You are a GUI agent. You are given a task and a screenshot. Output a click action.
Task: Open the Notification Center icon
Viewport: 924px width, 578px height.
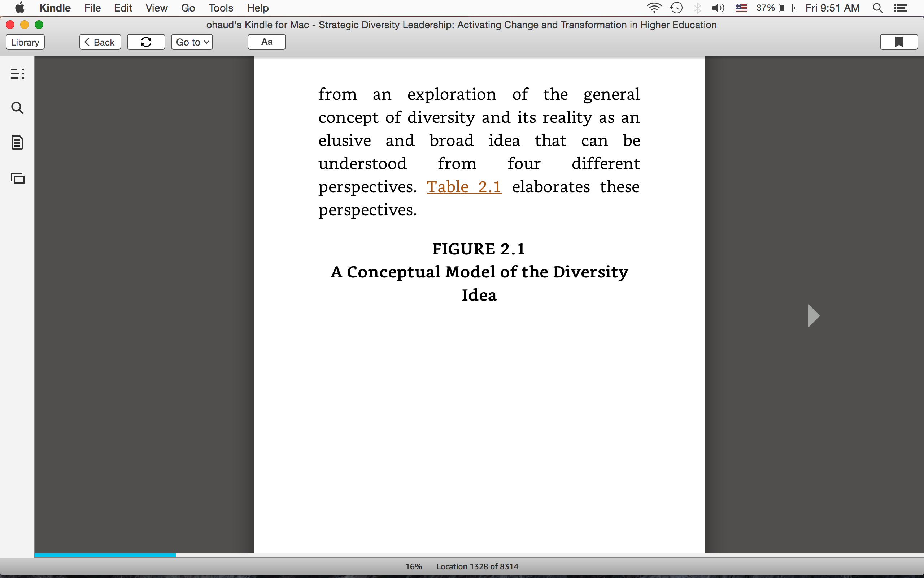[901, 8]
